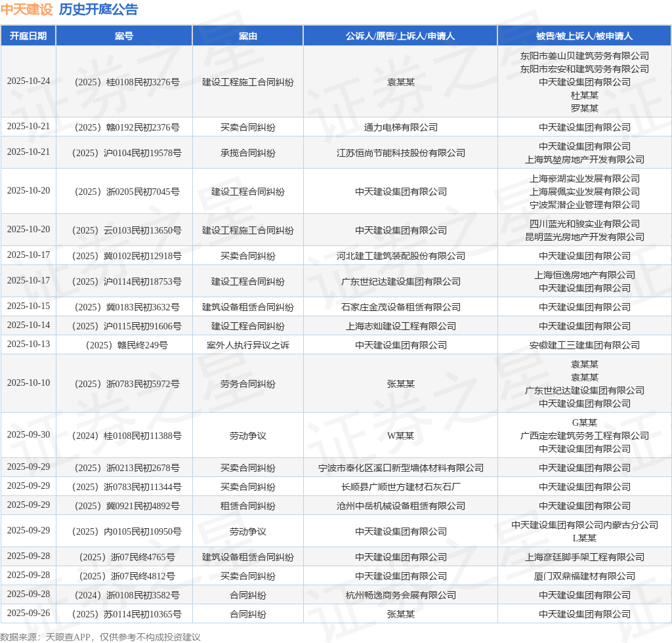
Task: Click plaintiff W某某
Action: click(x=401, y=436)
